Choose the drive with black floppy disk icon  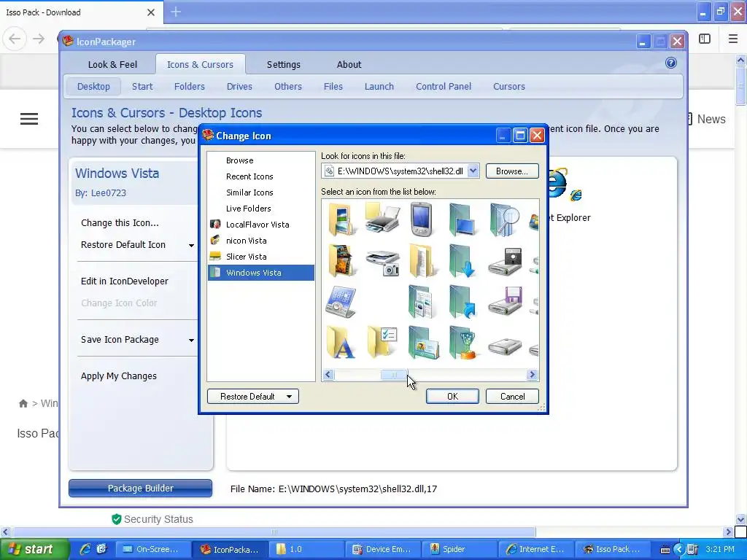(x=505, y=261)
